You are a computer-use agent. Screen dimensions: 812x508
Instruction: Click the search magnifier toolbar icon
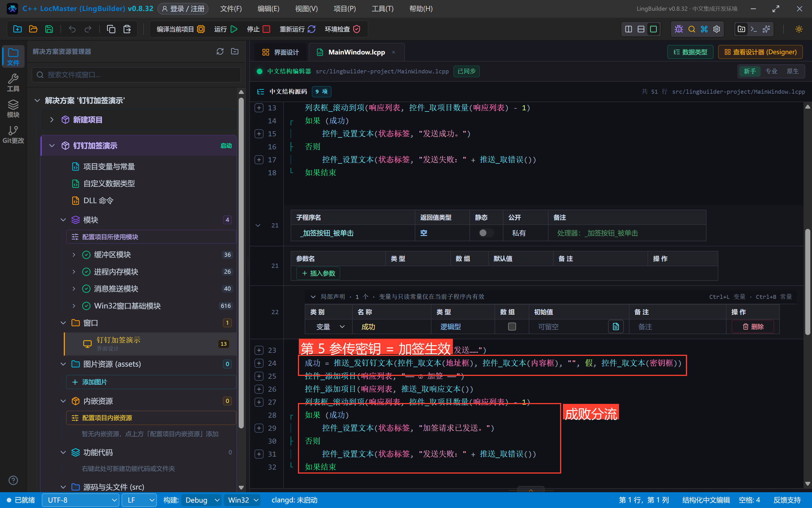click(x=692, y=29)
